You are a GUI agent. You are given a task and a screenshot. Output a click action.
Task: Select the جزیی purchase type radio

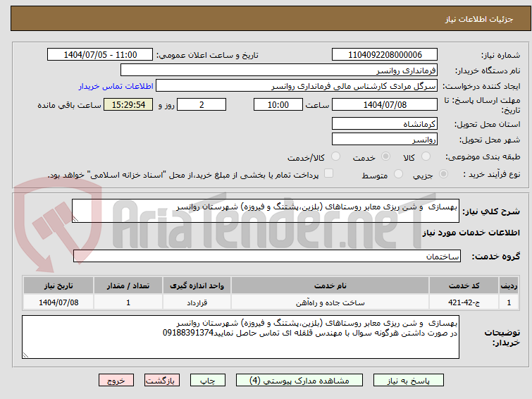[443, 174]
